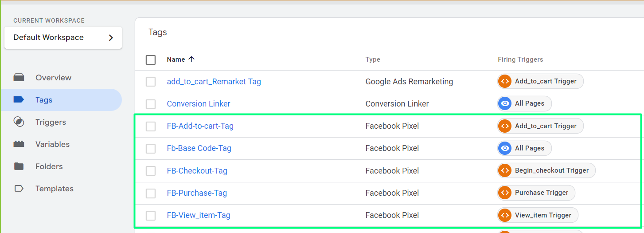Tick the select-all checkbox in the Tags header

pyautogui.click(x=151, y=59)
